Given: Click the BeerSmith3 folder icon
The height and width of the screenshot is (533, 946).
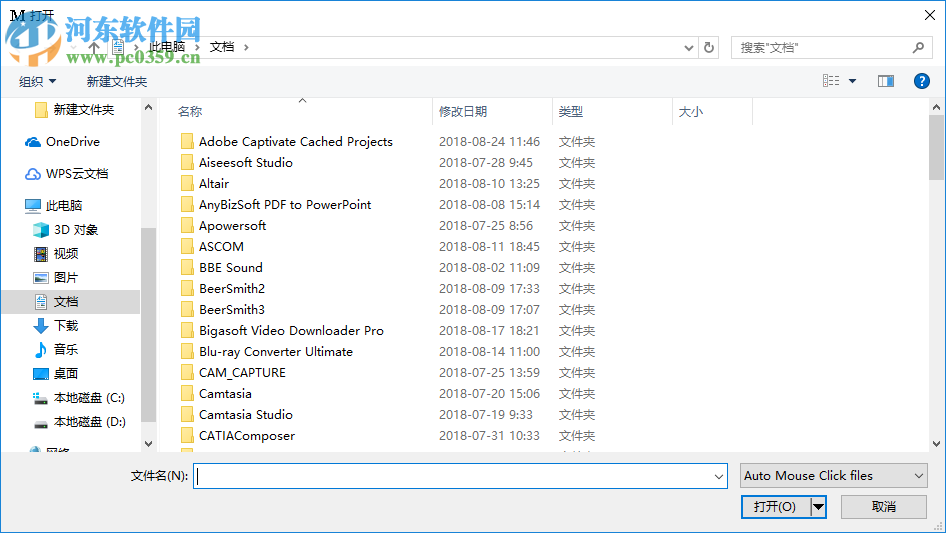Looking at the screenshot, I should pyautogui.click(x=187, y=310).
